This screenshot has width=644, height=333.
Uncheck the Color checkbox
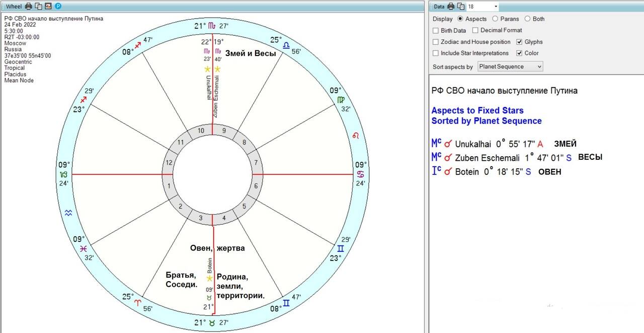click(520, 53)
